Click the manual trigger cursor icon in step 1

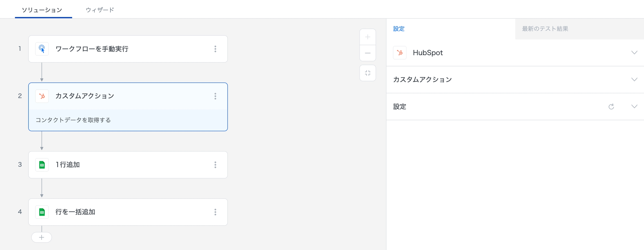pyautogui.click(x=42, y=49)
